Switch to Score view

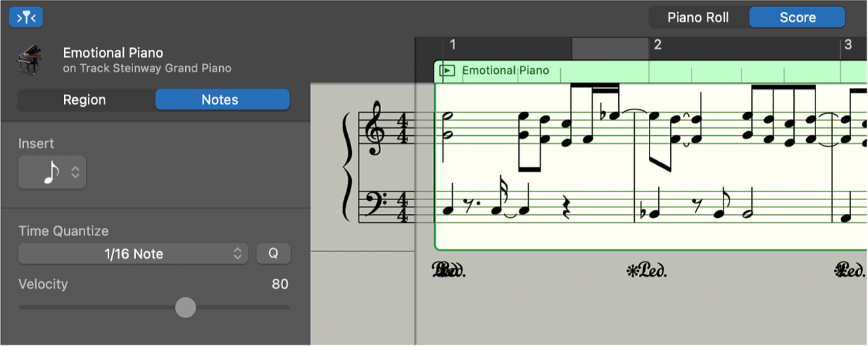coord(797,17)
